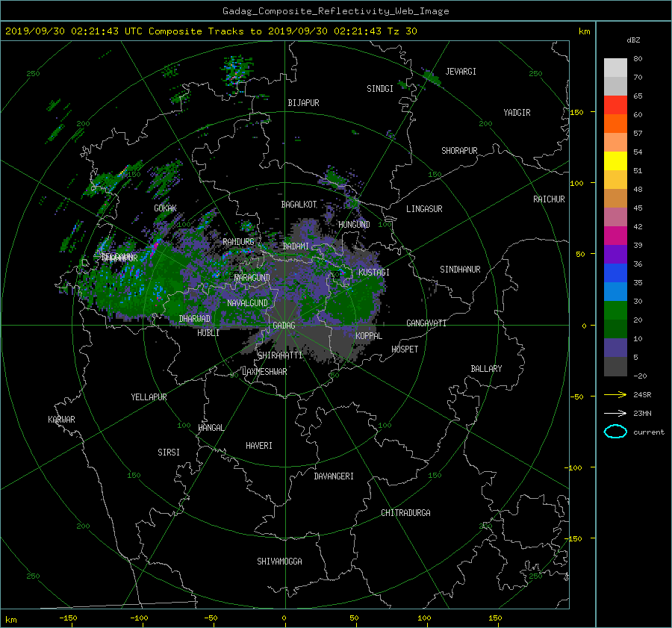Image resolution: width=672 pixels, height=628 pixels.
Task: Click the SHIVAMOGGA city label
Action: (279, 562)
